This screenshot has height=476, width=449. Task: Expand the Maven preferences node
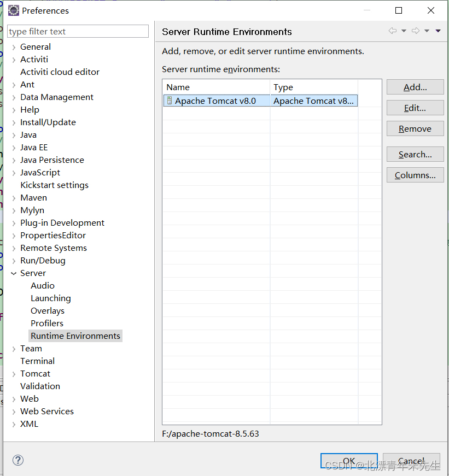[13, 197]
